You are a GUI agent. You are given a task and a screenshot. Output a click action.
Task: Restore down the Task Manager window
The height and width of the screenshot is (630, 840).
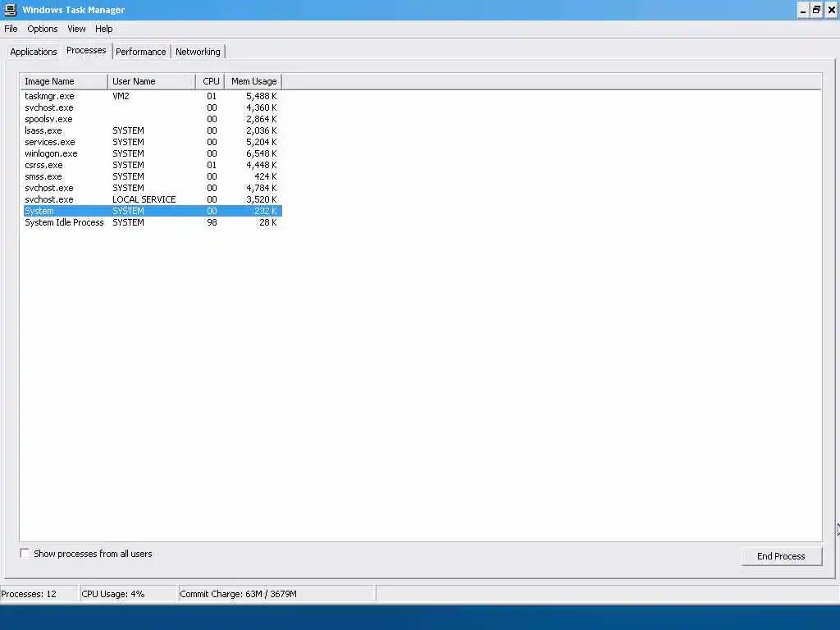[816, 10]
